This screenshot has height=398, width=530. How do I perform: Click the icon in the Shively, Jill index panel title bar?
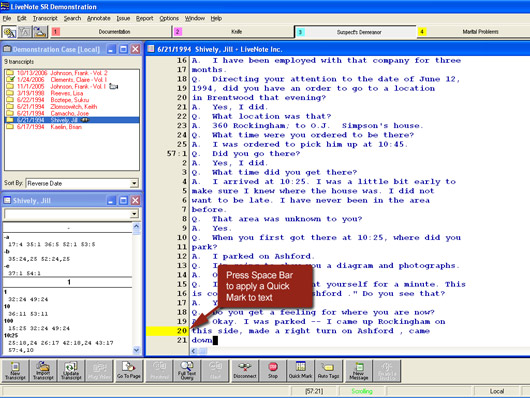coord(7,201)
